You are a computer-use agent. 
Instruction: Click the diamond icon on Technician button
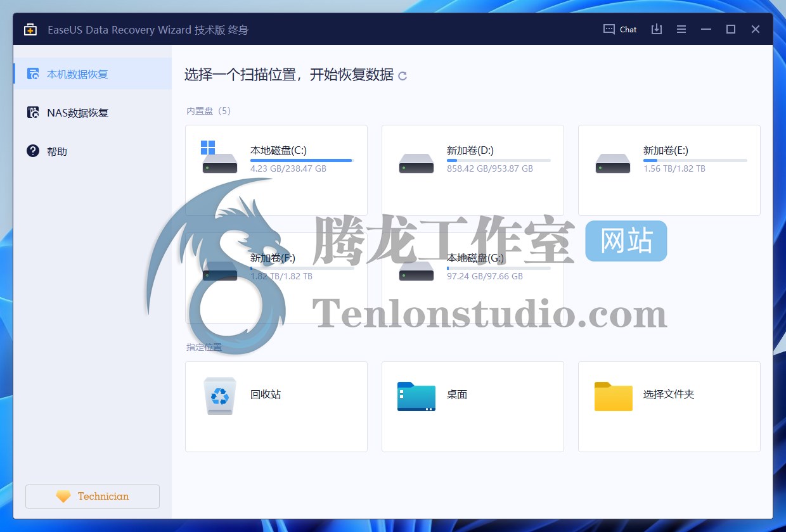point(63,497)
